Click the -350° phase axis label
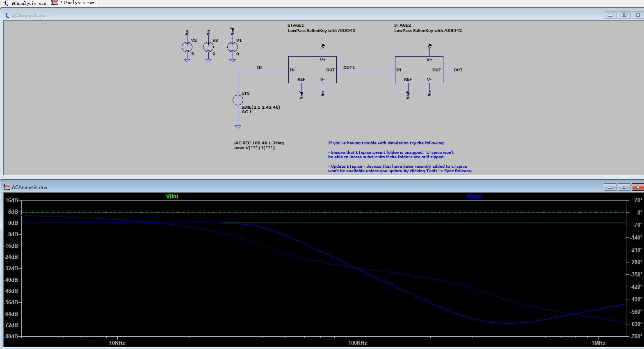Screen dimensions: 644x349 [637, 274]
